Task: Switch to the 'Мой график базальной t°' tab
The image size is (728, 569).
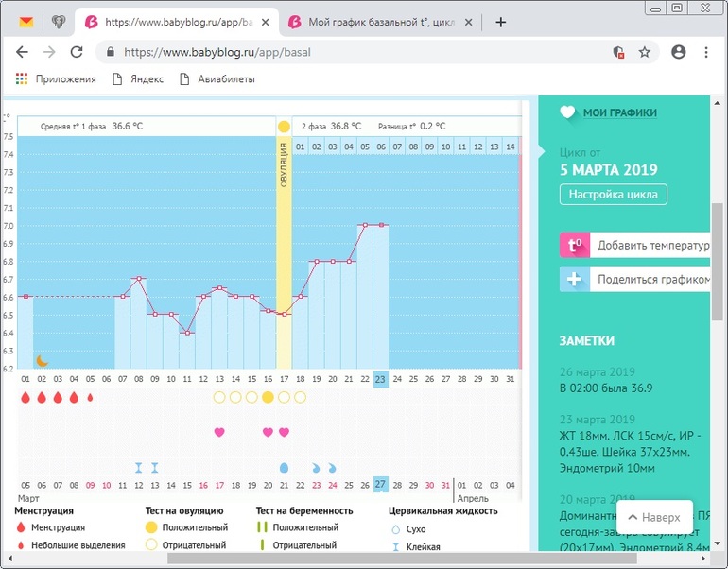Action: (x=381, y=22)
